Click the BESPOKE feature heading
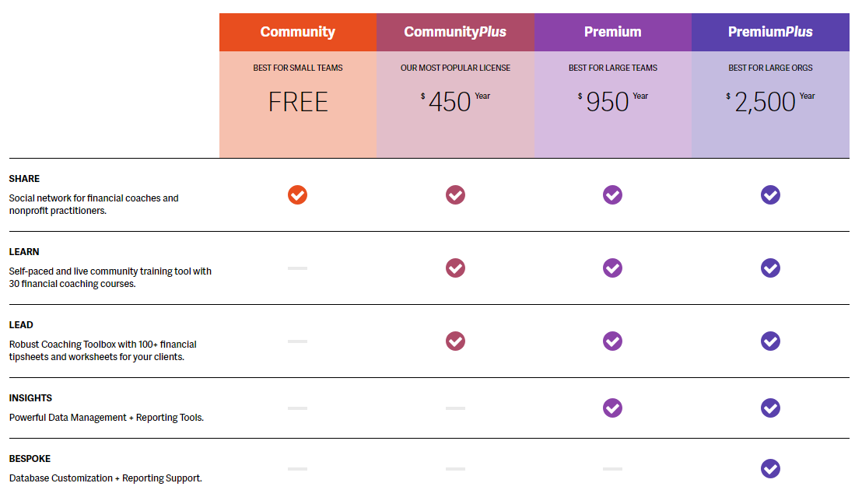Image resolution: width=862 pixels, height=504 pixels. [x=30, y=459]
